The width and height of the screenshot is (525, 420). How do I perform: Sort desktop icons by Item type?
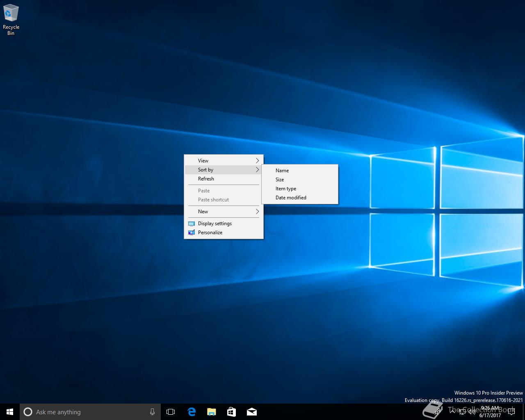[x=300, y=189]
